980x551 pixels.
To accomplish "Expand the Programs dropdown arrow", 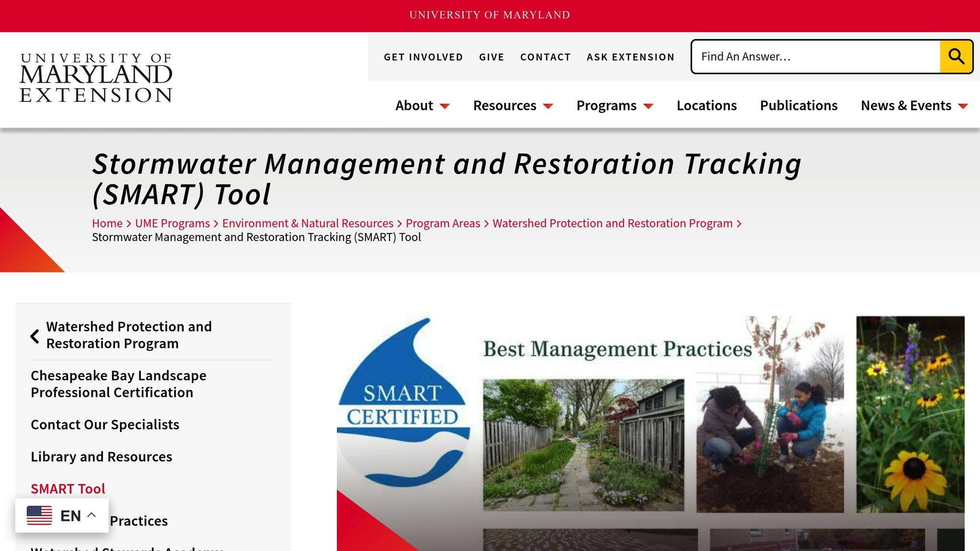I will tap(648, 106).
